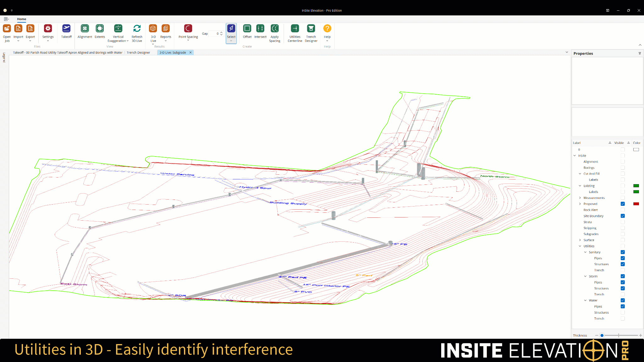Expand the Measurements node
The height and width of the screenshot is (362, 644).
[580, 198]
